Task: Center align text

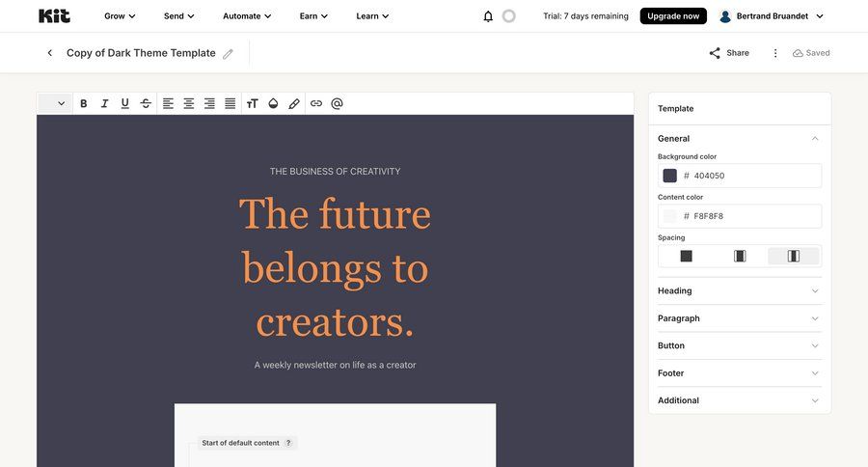Action: (x=189, y=103)
